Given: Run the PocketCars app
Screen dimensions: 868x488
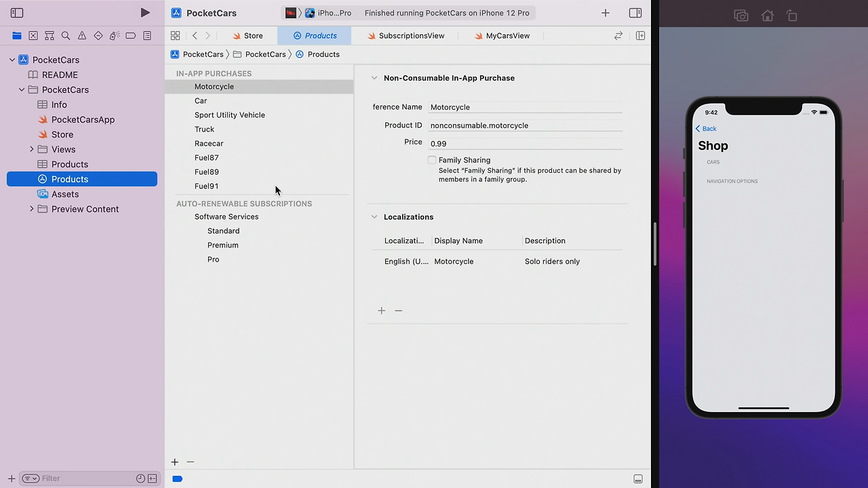Looking at the screenshot, I should coord(145,13).
